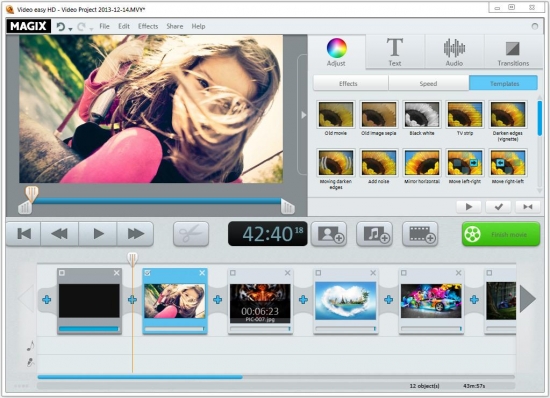This screenshot has width=550, height=398.
Task: Apply the Move right-left template
Action: (x=508, y=163)
